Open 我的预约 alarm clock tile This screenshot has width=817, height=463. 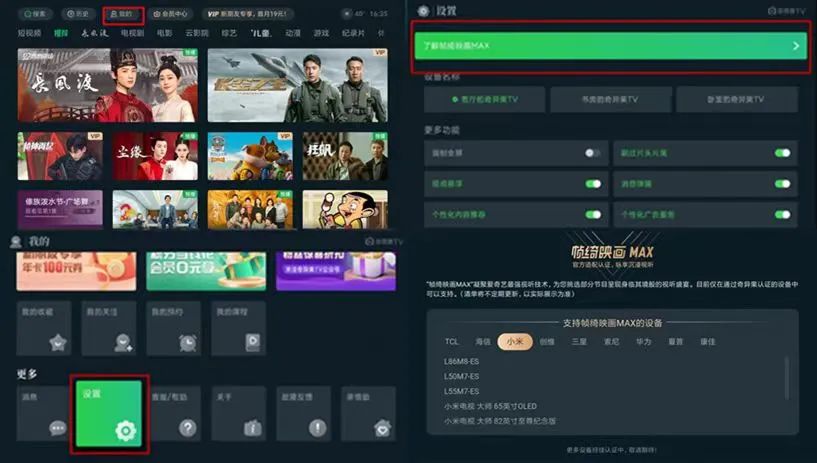tap(174, 328)
